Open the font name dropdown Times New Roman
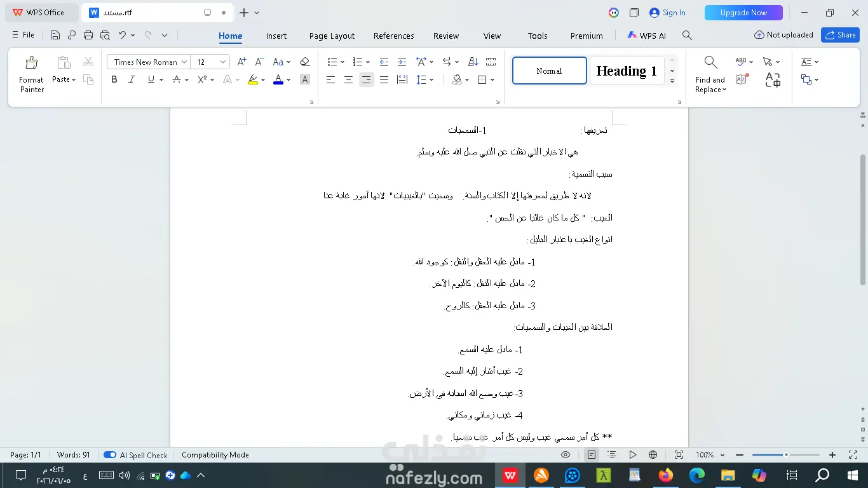This screenshot has width=868, height=488. (184, 62)
